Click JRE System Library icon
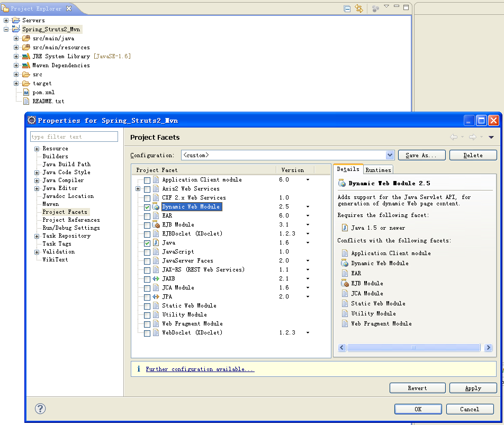This screenshot has height=425, width=504. 26,57
